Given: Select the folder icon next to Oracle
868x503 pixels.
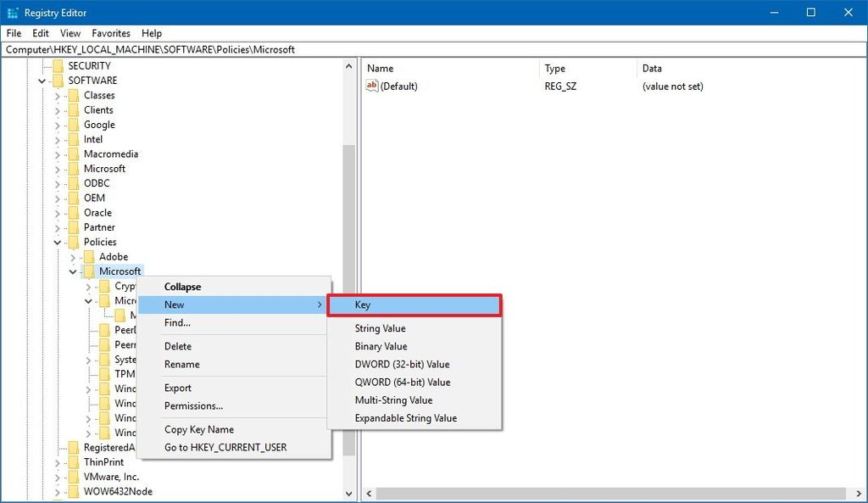Looking at the screenshot, I should (x=73, y=212).
